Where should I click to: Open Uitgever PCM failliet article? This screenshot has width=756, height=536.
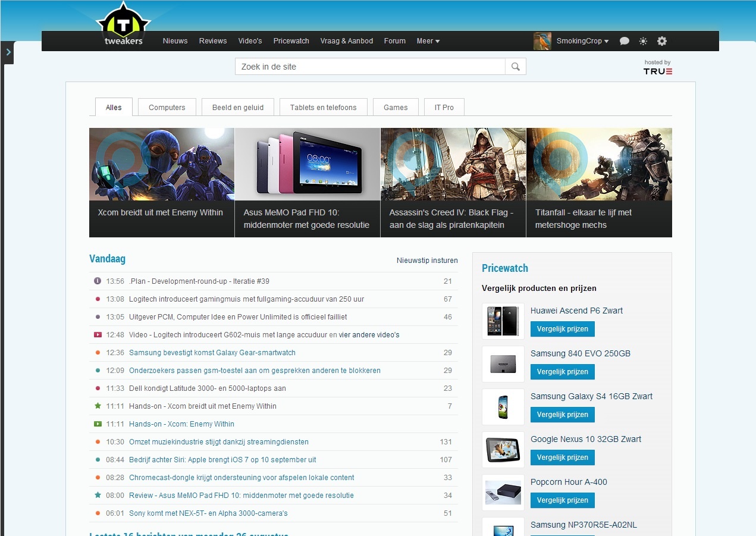tap(238, 317)
